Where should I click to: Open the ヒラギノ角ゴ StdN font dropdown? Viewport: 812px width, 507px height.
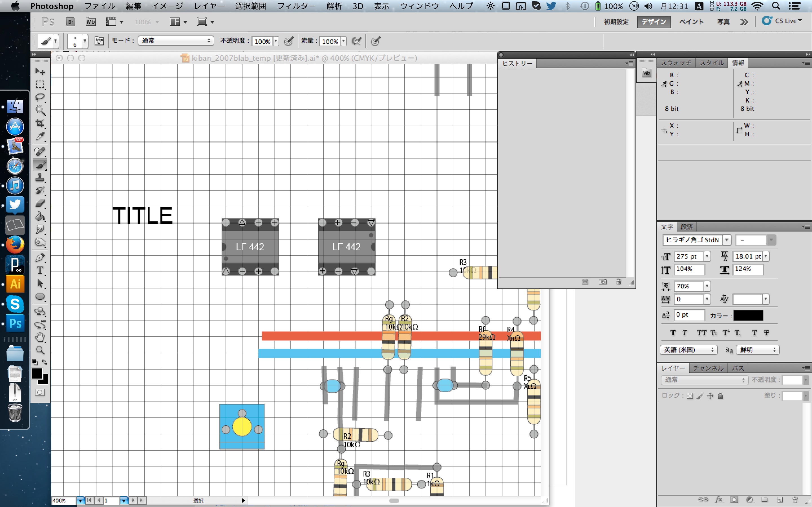pyautogui.click(x=727, y=240)
